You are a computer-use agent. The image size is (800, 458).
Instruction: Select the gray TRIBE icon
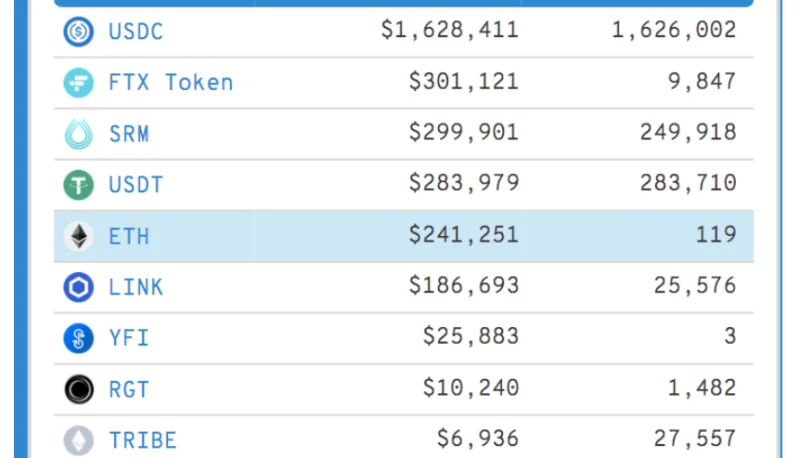(x=79, y=440)
